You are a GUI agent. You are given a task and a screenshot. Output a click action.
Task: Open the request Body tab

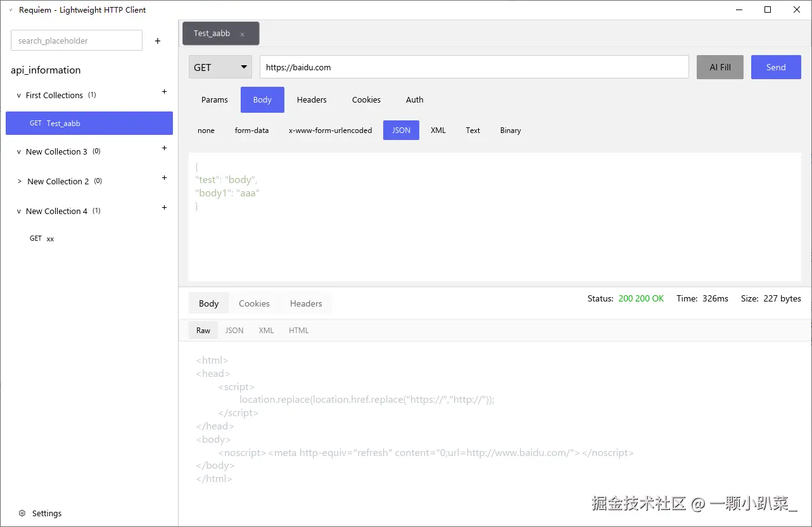[262, 99]
